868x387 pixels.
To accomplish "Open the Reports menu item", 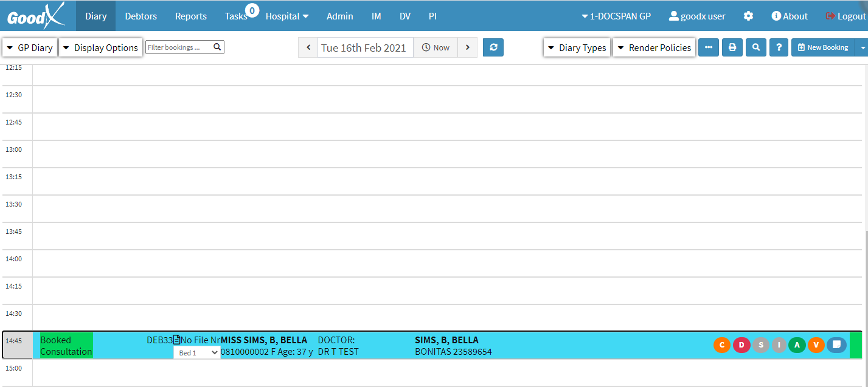I will coord(190,16).
